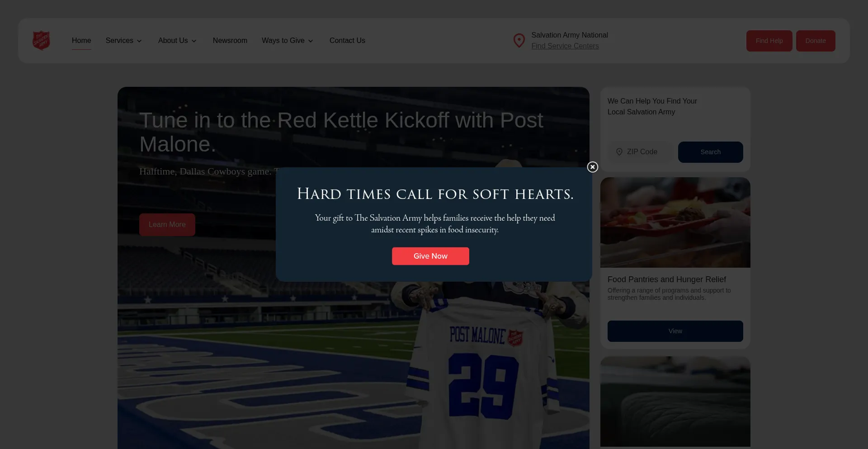The height and width of the screenshot is (449, 868).
Task: Click the Red Kettle Kickoff banner headline
Action: coord(341,132)
